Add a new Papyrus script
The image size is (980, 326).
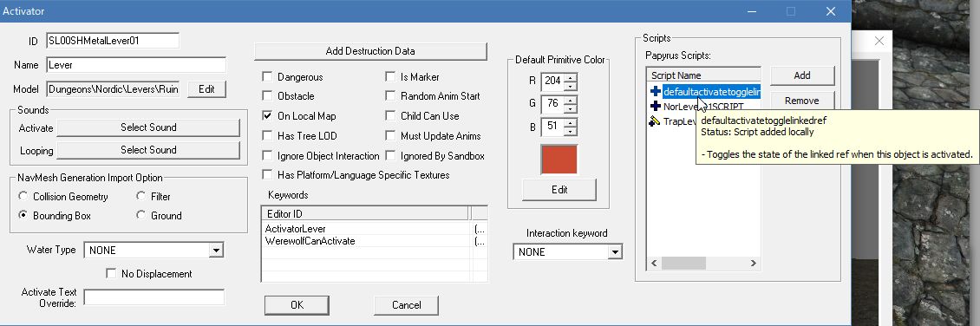click(x=802, y=75)
